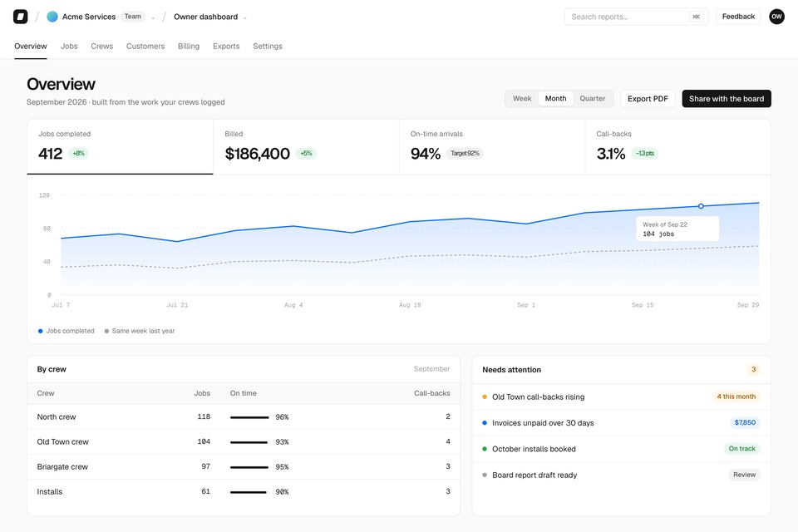Image resolution: width=798 pixels, height=532 pixels.
Task: Open the Feedback button
Action: 738,17
